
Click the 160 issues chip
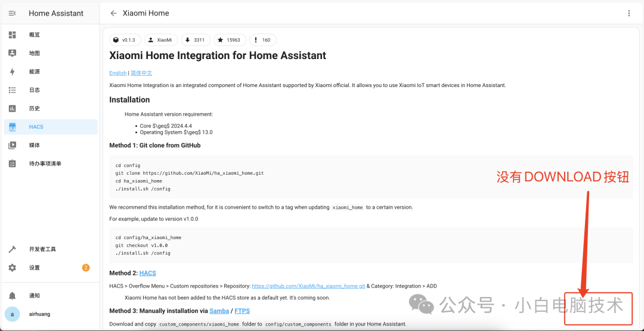tap(262, 40)
